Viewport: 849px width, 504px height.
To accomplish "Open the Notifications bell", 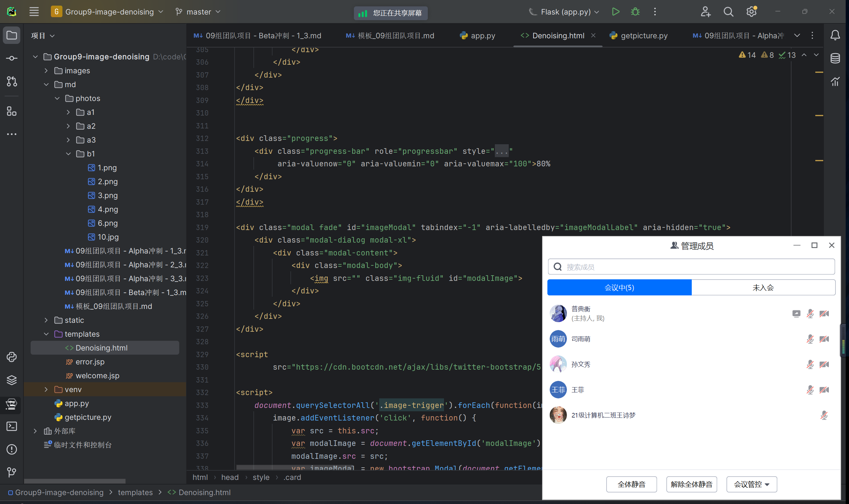I will (x=835, y=35).
